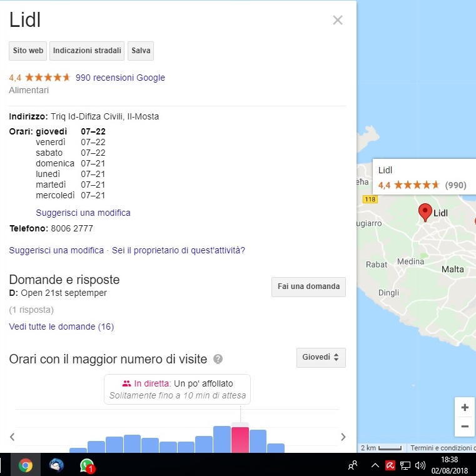
Task: Click the help question mark icon
Action: tap(218, 359)
